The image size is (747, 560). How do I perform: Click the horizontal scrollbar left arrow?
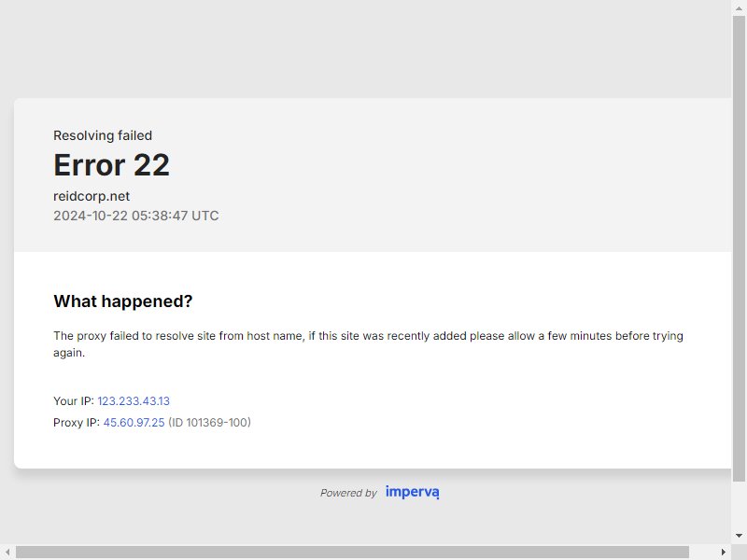[7, 552]
